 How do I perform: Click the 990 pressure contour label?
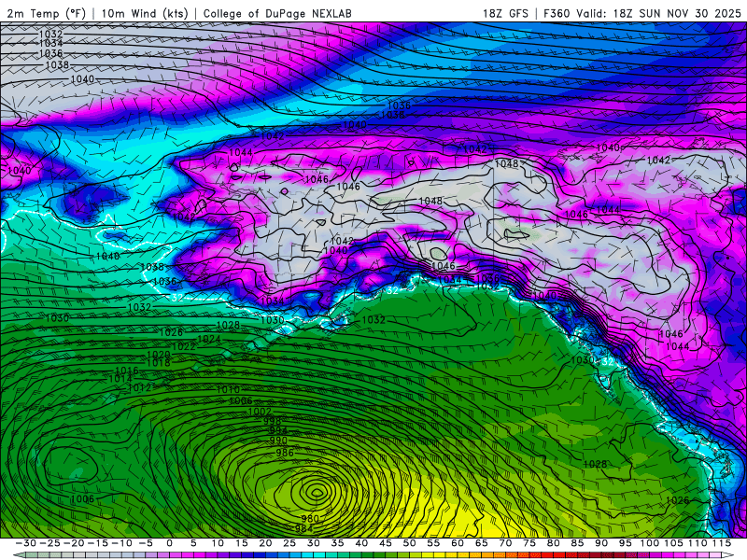tap(278, 441)
